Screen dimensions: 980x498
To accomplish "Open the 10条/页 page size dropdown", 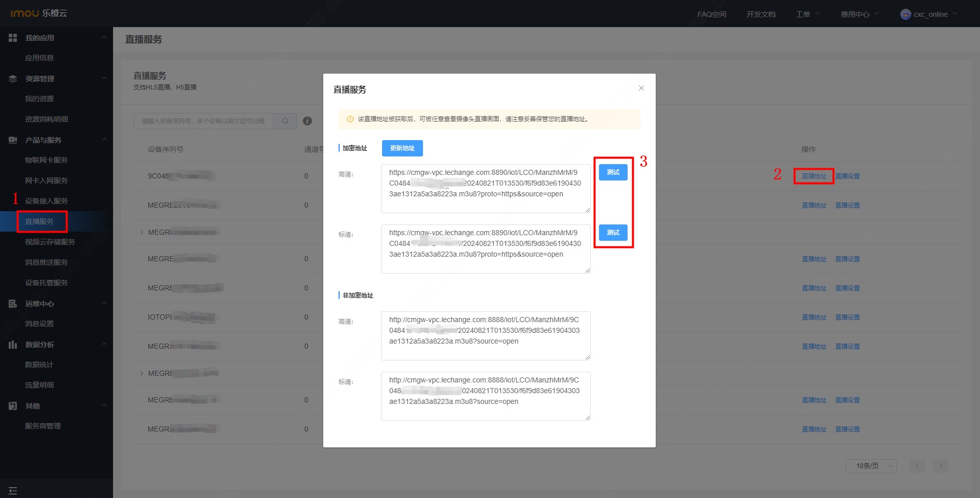I will pyautogui.click(x=872, y=466).
